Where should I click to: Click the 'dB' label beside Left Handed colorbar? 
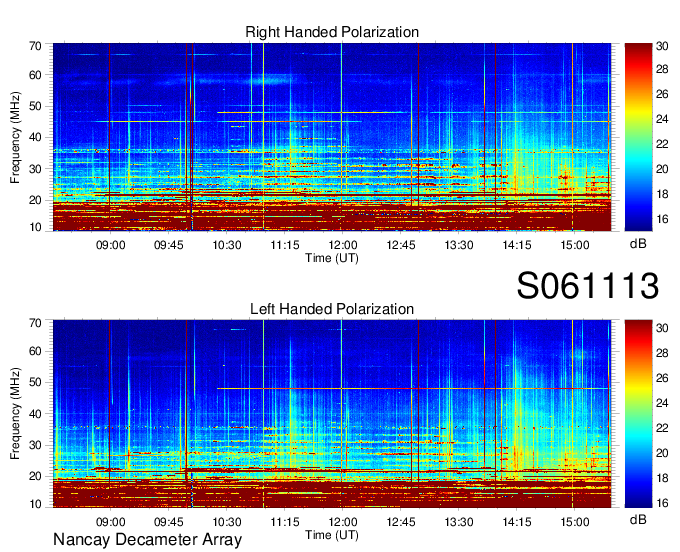tap(638, 519)
